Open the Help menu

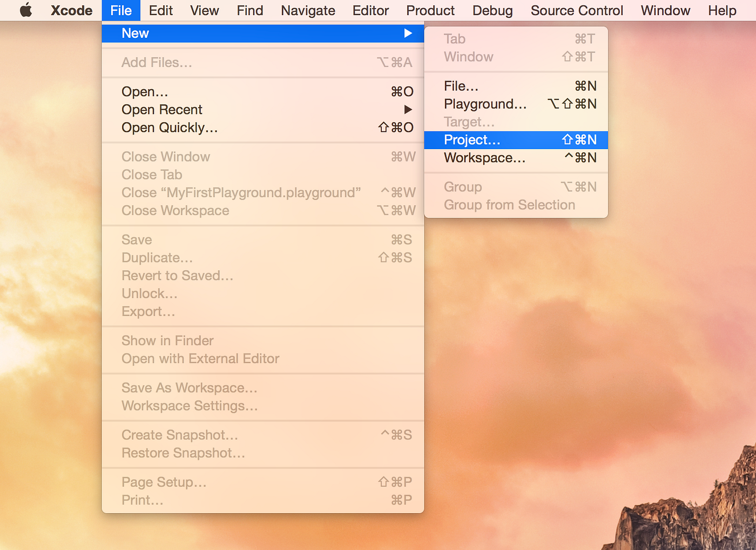coord(722,10)
